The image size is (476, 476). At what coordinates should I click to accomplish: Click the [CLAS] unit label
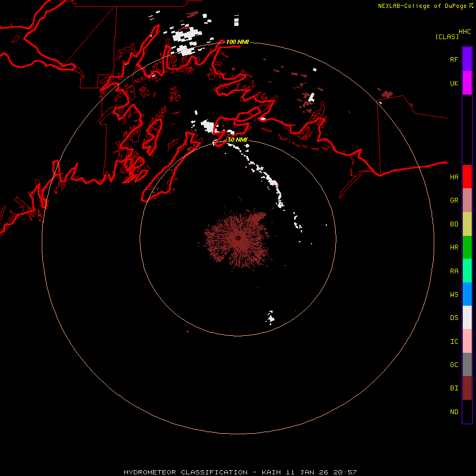click(447, 36)
